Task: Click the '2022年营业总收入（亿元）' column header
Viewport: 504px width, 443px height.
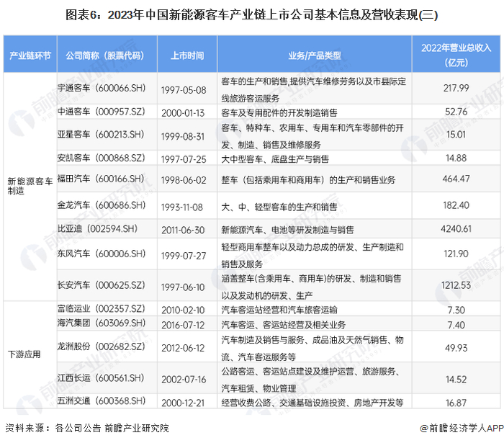Action: click(456, 55)
